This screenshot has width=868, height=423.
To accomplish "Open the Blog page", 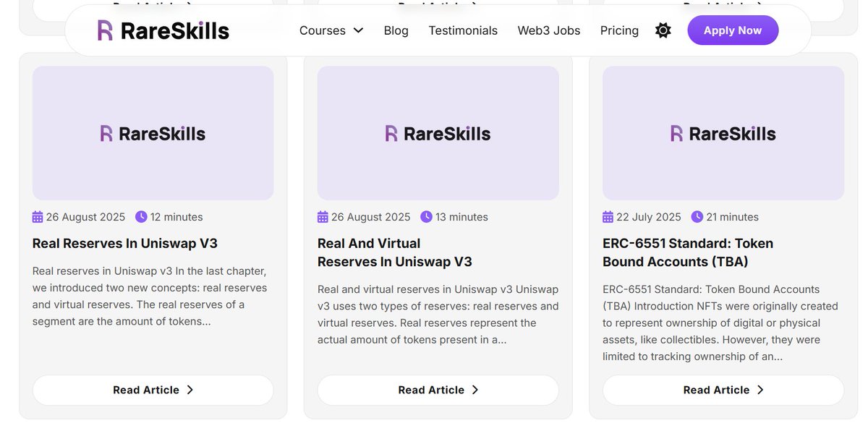I will pos(396,30).
